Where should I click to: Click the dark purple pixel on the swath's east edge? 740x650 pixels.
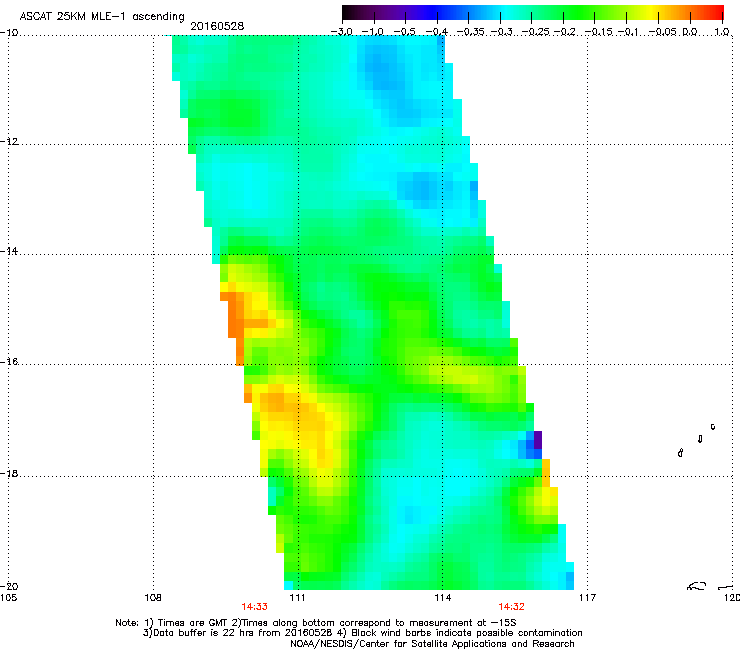538,439
